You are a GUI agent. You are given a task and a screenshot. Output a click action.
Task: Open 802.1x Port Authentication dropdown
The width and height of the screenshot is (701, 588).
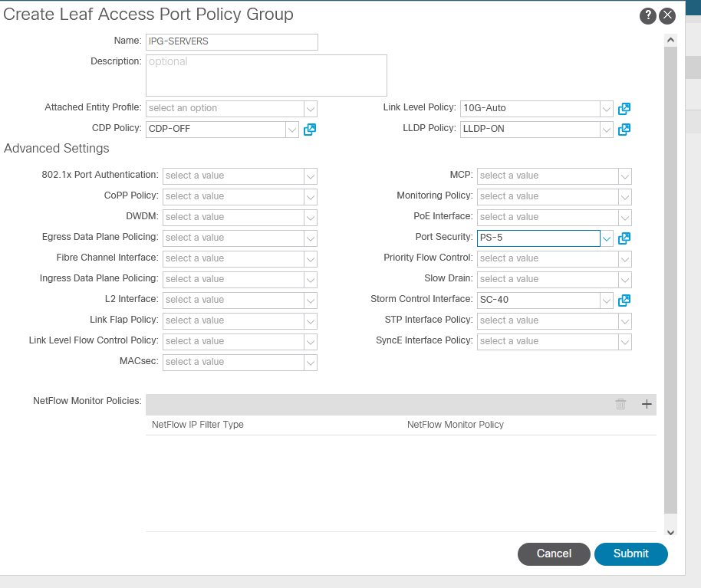click(x=311, y=176)
